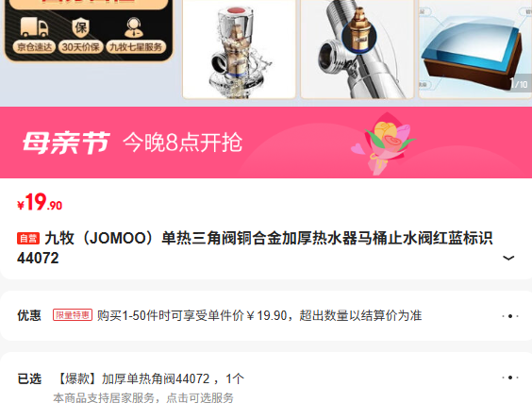Tap the red 自营 badge
Screen dimensions: 532x420
(28, 239)
